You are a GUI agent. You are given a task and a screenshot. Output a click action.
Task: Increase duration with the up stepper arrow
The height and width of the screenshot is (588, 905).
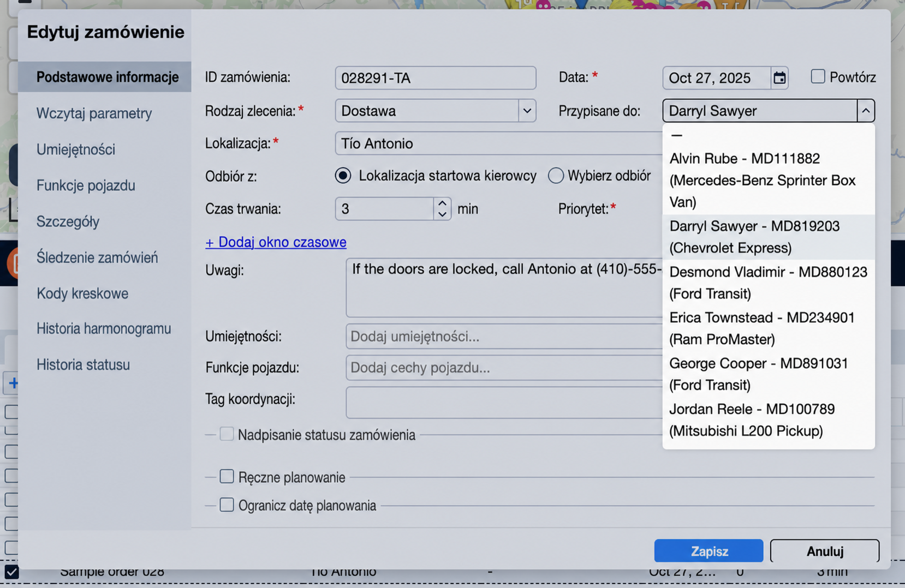tap(442, 203)
